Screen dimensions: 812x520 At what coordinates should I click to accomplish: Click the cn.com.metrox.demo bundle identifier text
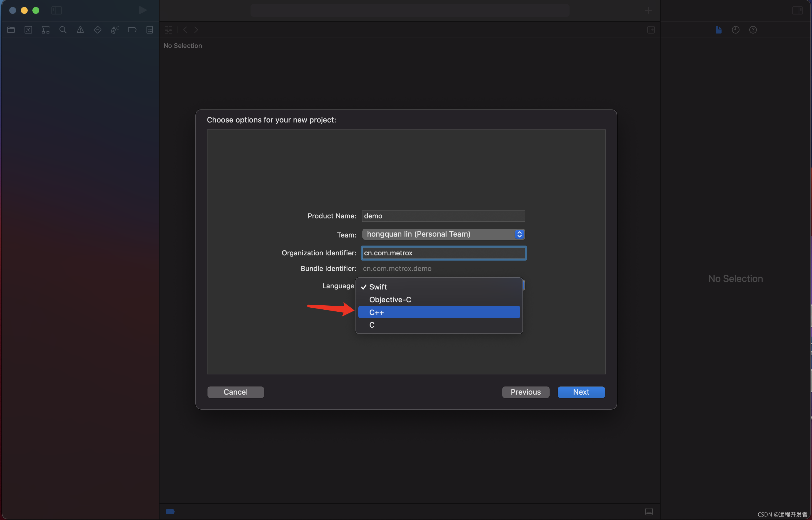click(x=397, y=268)
